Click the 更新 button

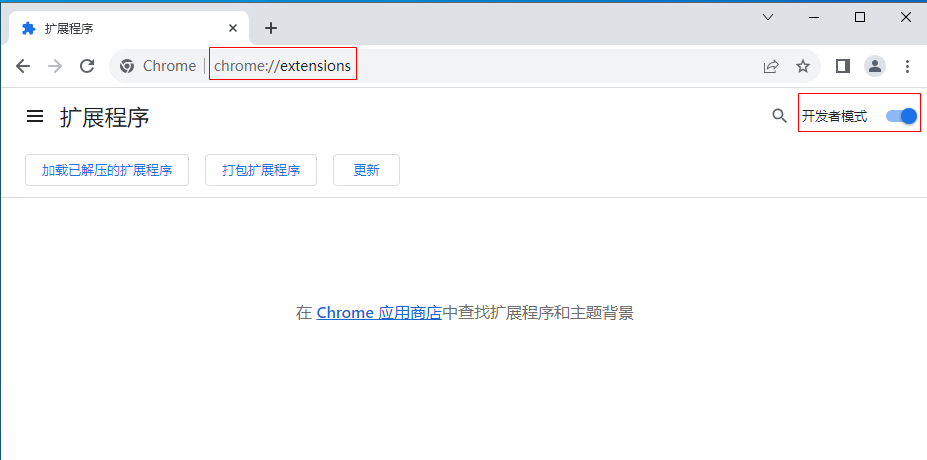367,170
